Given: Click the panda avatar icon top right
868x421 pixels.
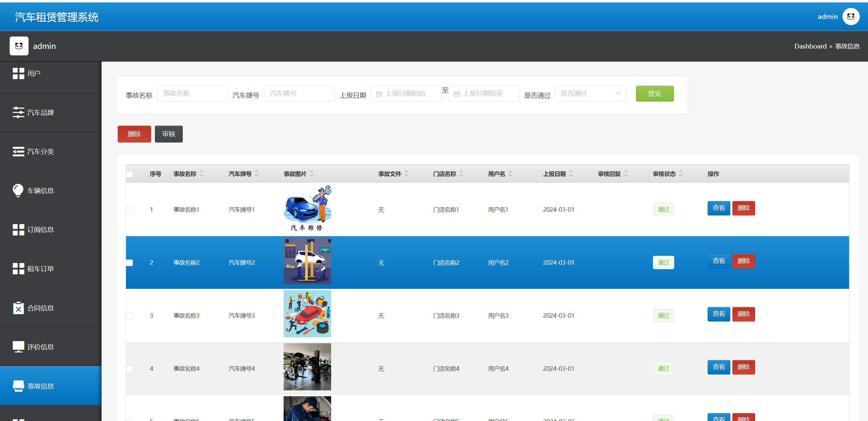Looking at the screenshot, I should [x=851, y=16].
